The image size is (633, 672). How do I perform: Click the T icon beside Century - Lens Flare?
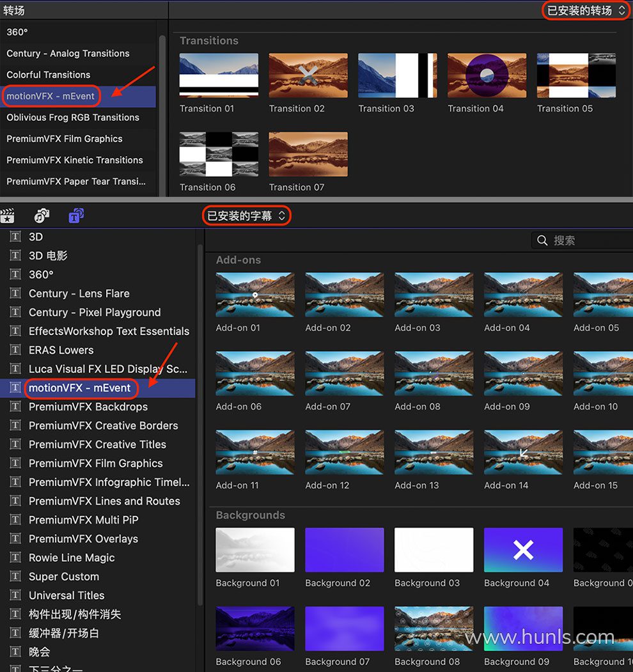coord(15,293)
